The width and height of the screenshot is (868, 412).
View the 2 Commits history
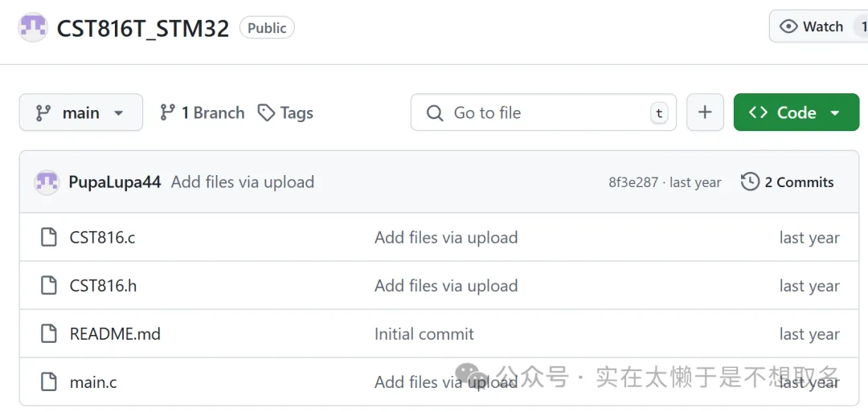tap(788, 182)
